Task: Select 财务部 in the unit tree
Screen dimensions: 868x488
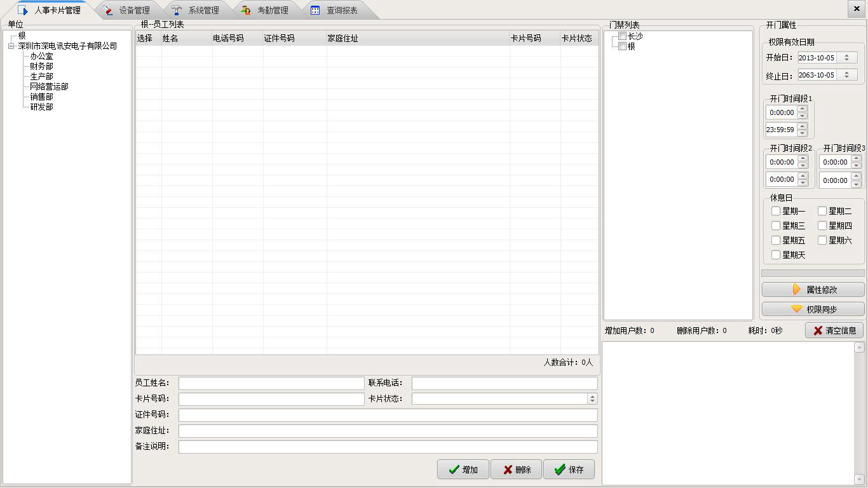Action: click(x=41, y=66)
